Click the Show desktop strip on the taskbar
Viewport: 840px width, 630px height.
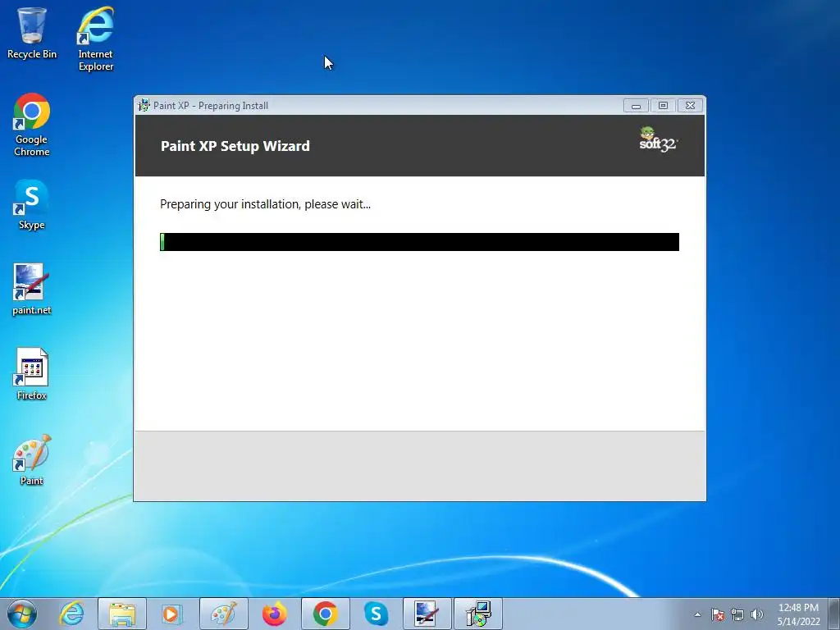[834, 614]
